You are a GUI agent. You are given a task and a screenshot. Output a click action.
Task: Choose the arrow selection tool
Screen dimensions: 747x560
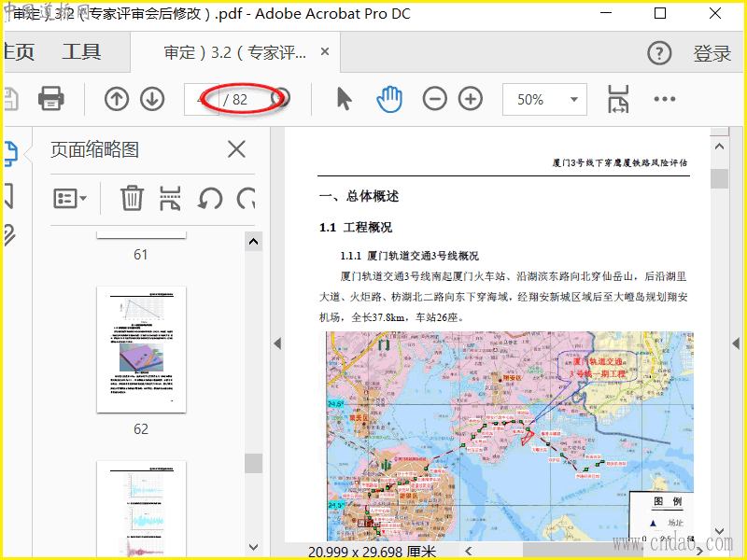(x=345, y=98)
